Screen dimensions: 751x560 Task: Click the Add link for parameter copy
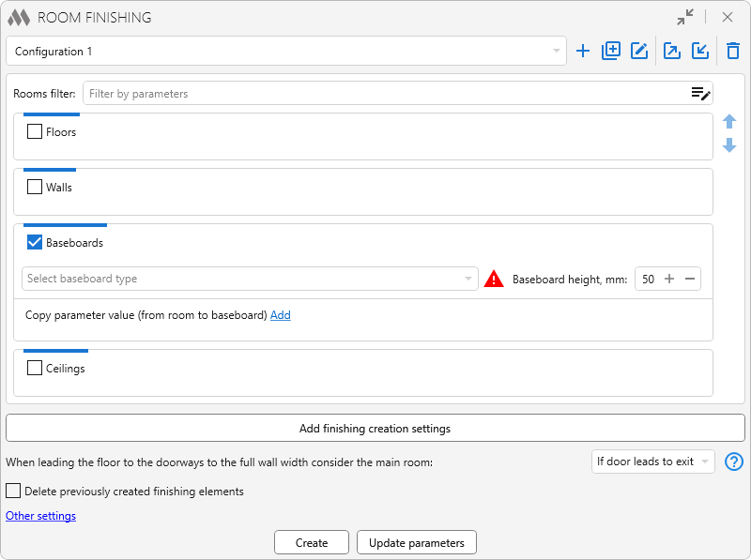coord(280,315)
